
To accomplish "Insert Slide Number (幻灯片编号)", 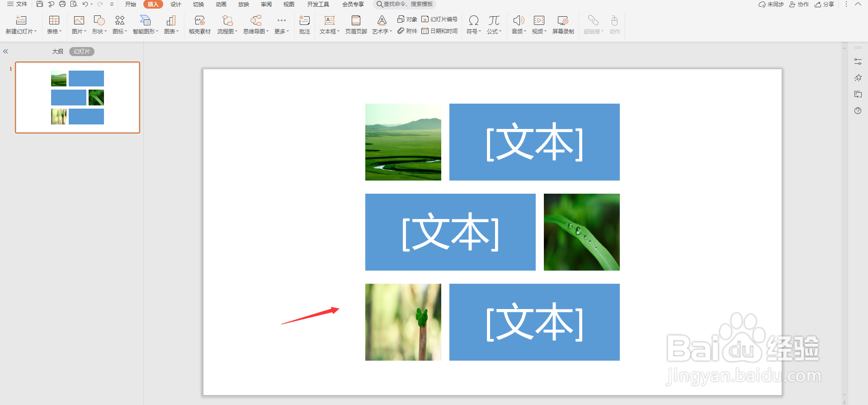I will pyautogui.click(x=439, y=19).
